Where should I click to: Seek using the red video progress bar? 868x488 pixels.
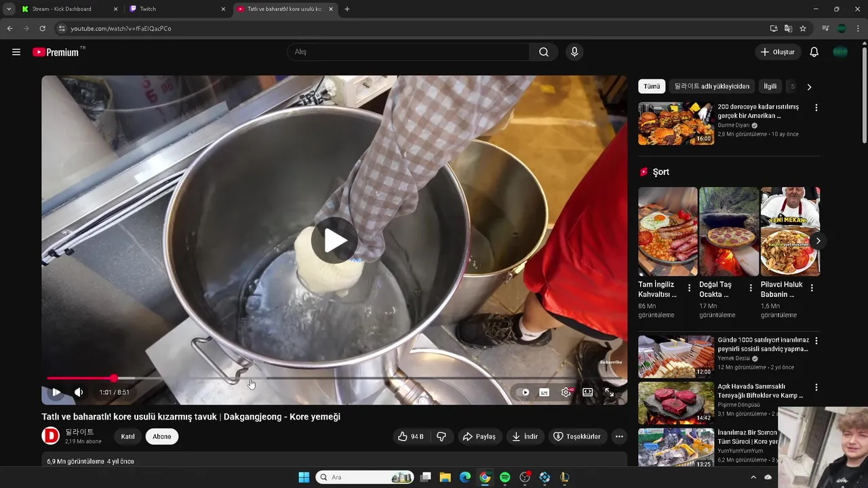pyautogui.click(x=334, y=378)
